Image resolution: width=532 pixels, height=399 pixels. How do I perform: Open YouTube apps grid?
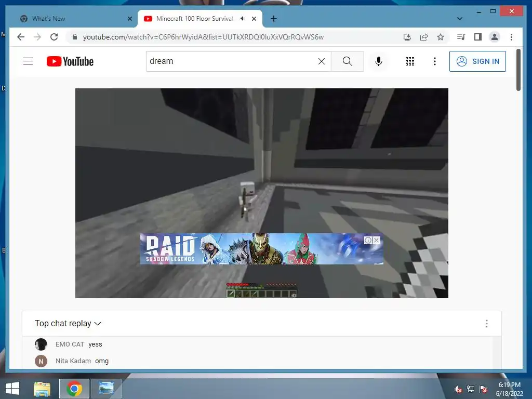[410, 61]
